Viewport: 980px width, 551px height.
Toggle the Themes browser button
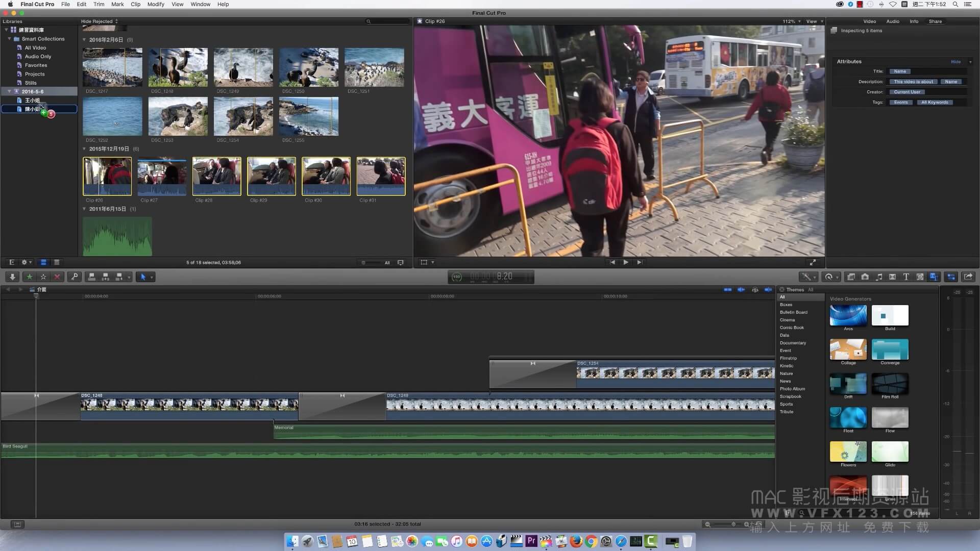point(934,277)
